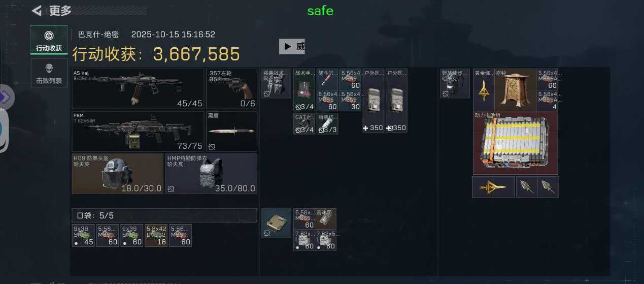Image resolution: width=644 pixels, height=284 pixels.
Task: Select the 5.8x42 DVC12 ammo stack
Action: [156, 236]
